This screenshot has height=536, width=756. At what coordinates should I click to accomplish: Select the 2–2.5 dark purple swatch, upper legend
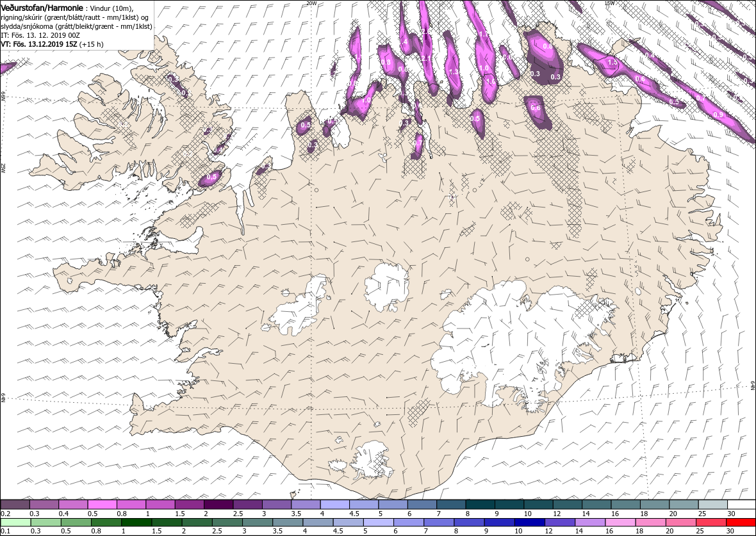point(218,505)
